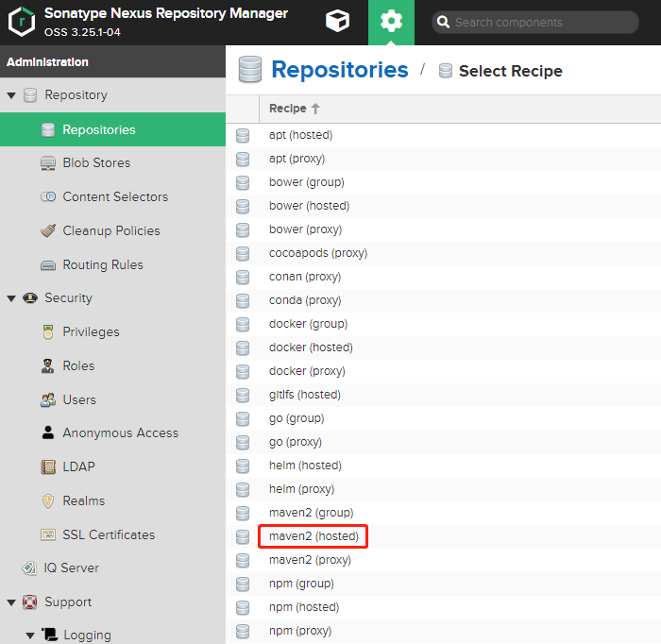Image resolution: width=661 pixels, height=644 pixels.
Task: Collapse the Support tree section
Action: 11,602
